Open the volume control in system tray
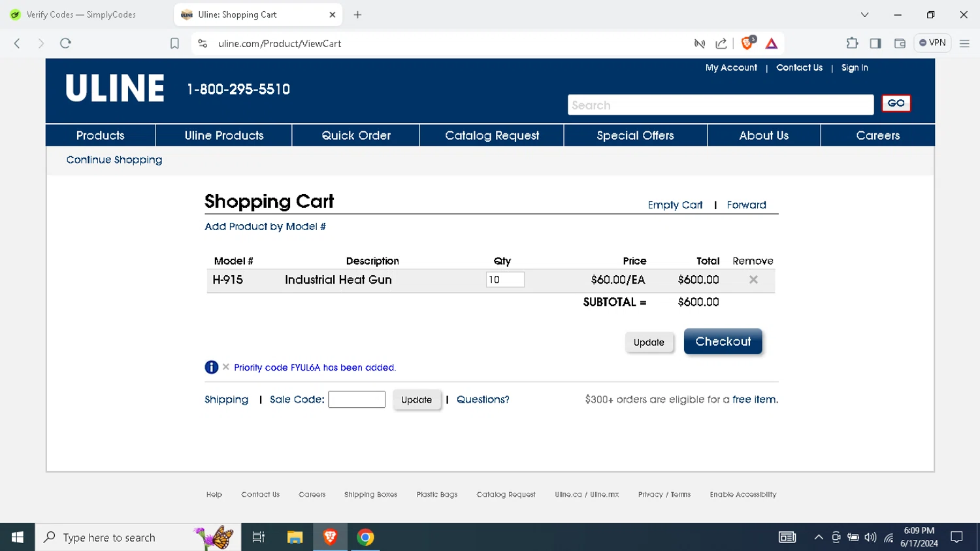 point(870,537)
